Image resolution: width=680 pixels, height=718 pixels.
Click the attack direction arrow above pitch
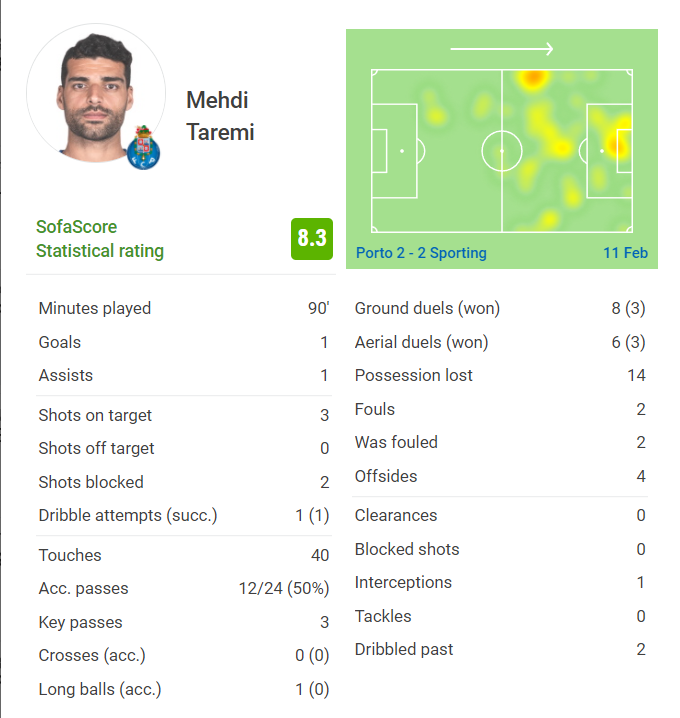pyautogui.click(x=502, y=49)
